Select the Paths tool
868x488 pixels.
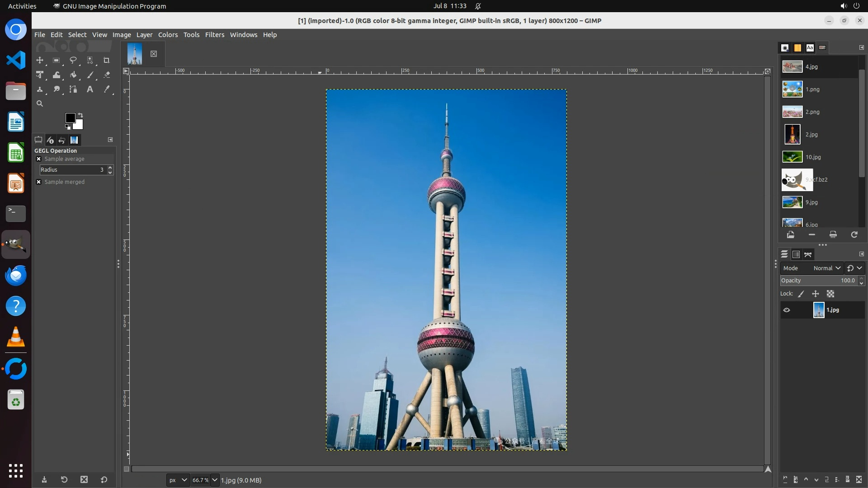coord(73,89)
